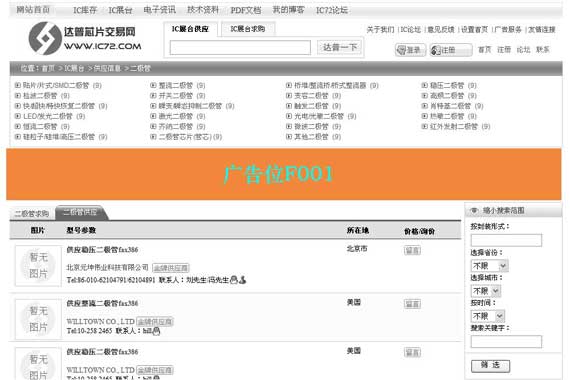Screen dimensions: 570x380
Task: Open listing 供应整流二极管fax386
Action: pyautogui.click(x=102, y=303)
